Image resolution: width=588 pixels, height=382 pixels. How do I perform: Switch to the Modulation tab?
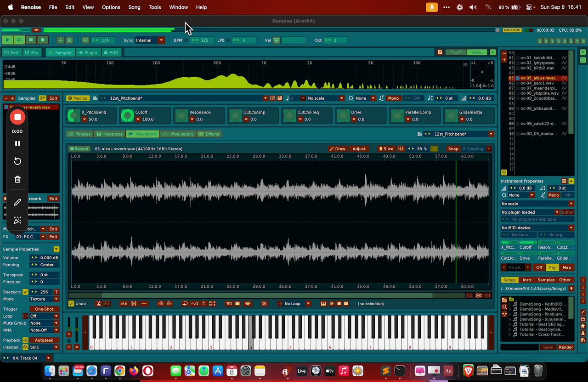pyautogui.click(x=179, y=134)
